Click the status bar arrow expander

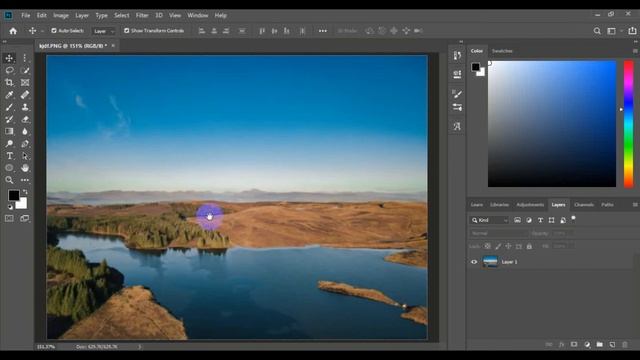[x=139, y=347]
